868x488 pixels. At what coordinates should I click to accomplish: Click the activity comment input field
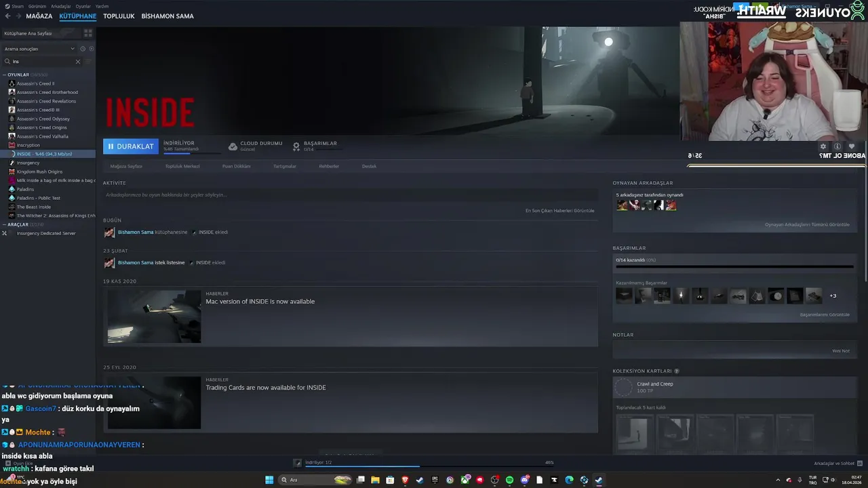[x=350, y=195]
